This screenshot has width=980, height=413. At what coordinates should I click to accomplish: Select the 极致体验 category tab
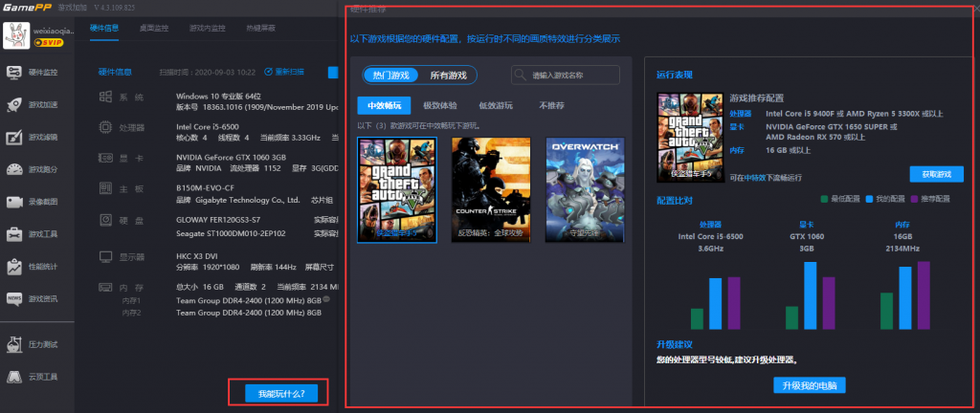click(440, 105)
